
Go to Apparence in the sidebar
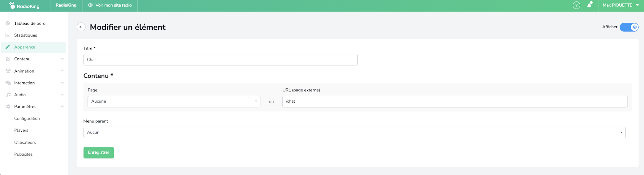pos(25,47)
